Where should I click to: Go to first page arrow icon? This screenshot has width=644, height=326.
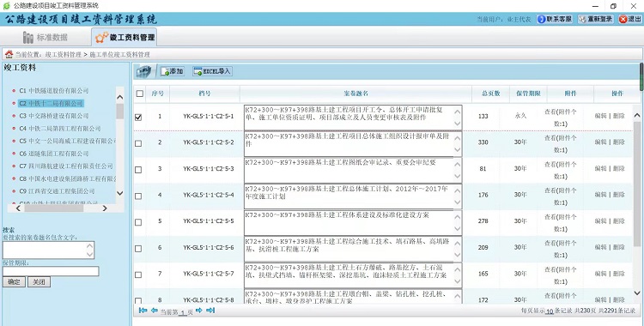click(143, 311)
